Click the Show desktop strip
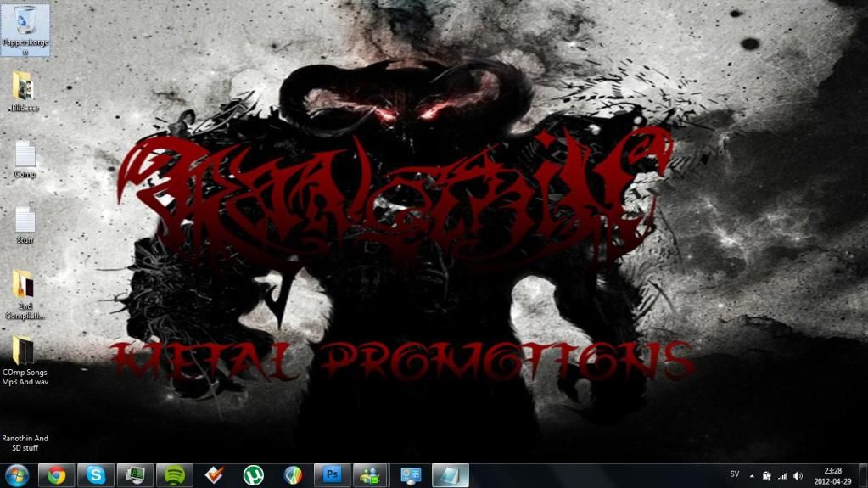 (863, 476)
